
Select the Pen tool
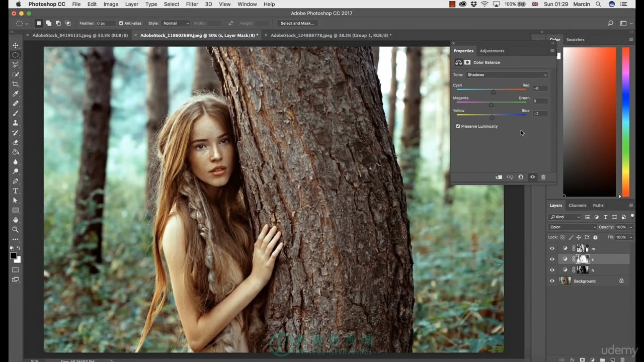[16, 181]
